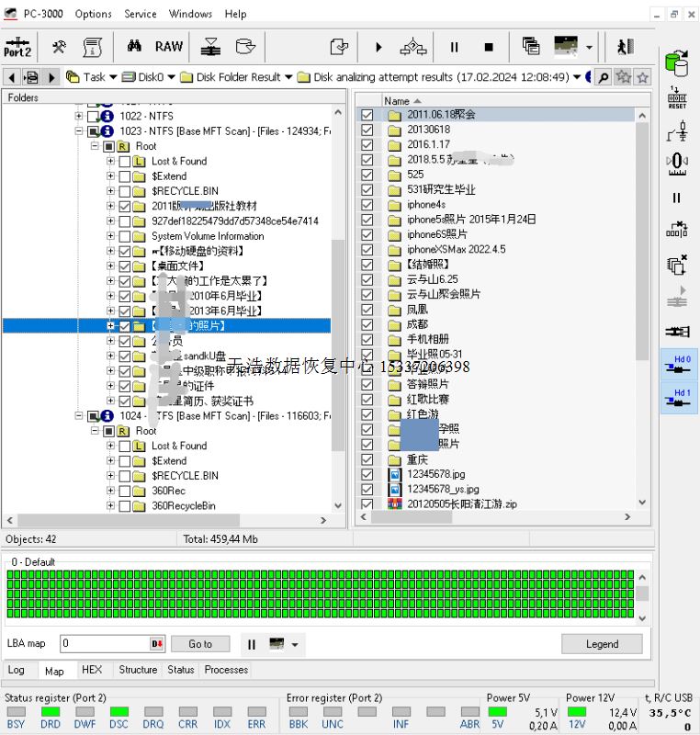Switch to the HEX tab
This screenshot has width=700, height=735.
pos(92,671)
